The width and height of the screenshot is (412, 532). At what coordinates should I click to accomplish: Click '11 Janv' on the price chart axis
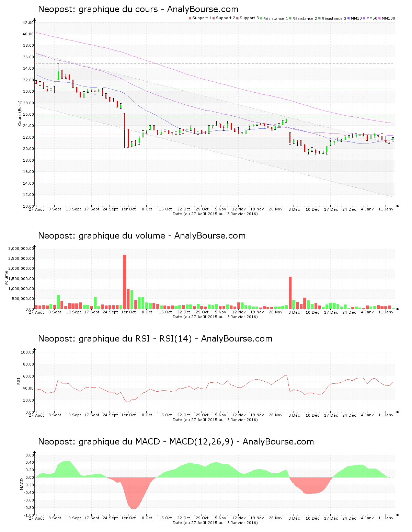coord(386,209)
